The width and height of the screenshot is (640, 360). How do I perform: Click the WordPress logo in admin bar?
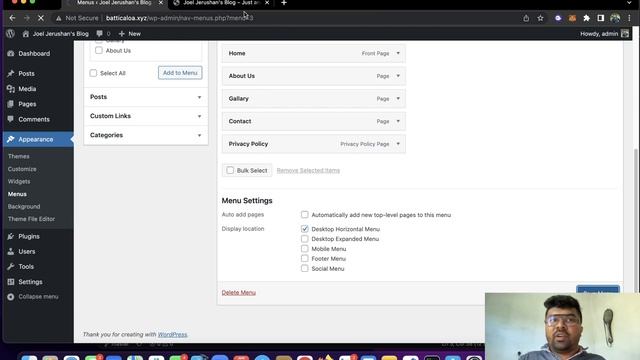pyautogui.click(x=11, y=34)
